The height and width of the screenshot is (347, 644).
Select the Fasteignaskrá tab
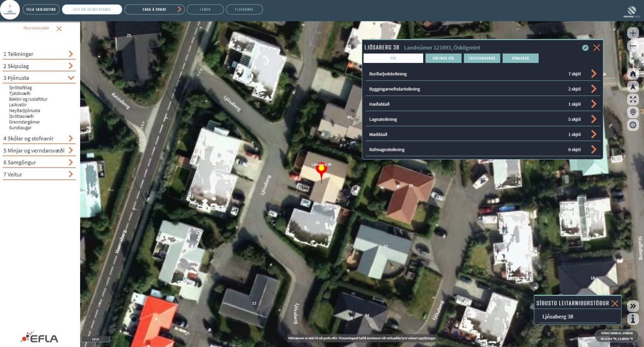point(482,58)
